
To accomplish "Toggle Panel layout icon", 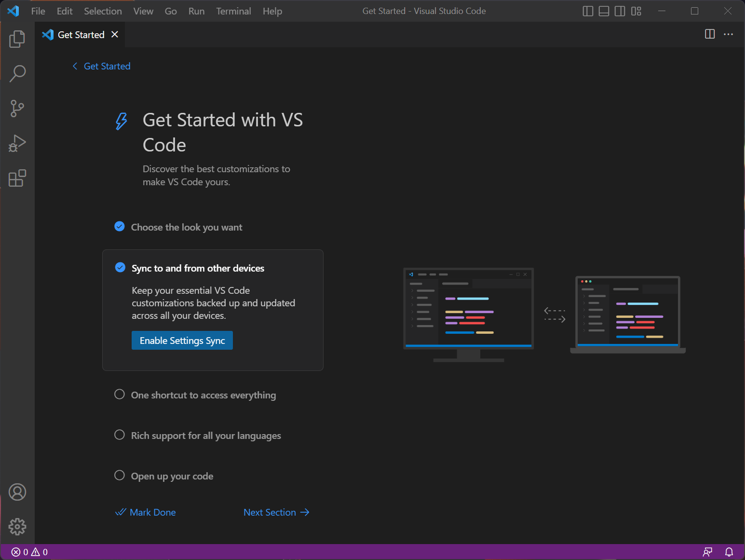I will [604, 11].
